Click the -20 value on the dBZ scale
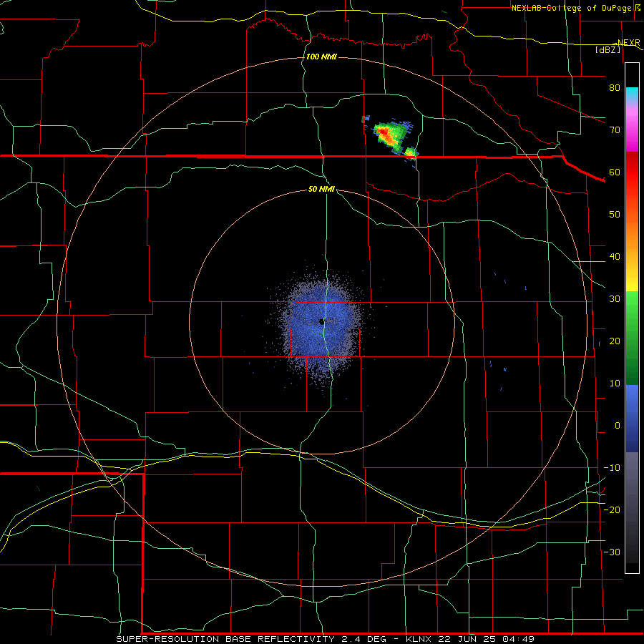This screenshot has height=644, width=644. click(x=612, y=509)
